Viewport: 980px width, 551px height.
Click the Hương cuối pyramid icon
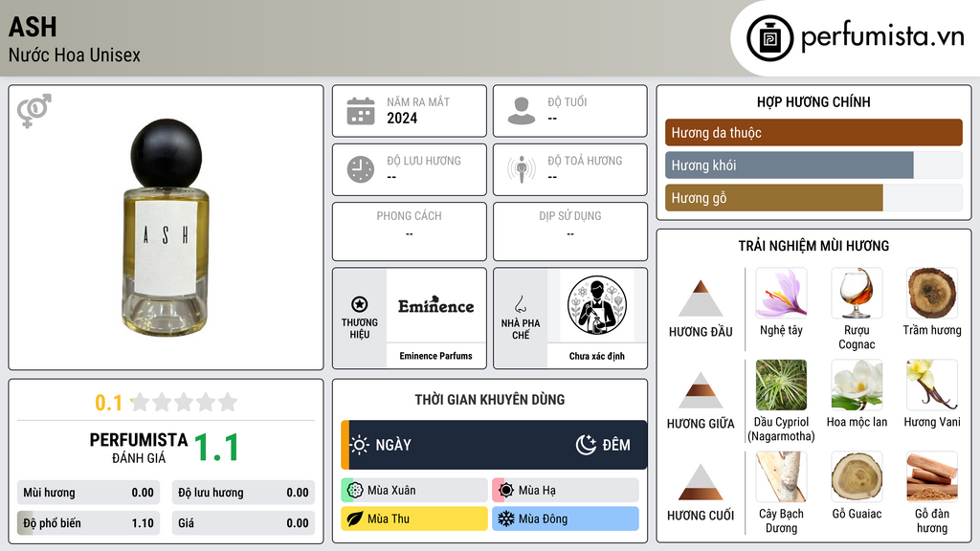(701, 482)
